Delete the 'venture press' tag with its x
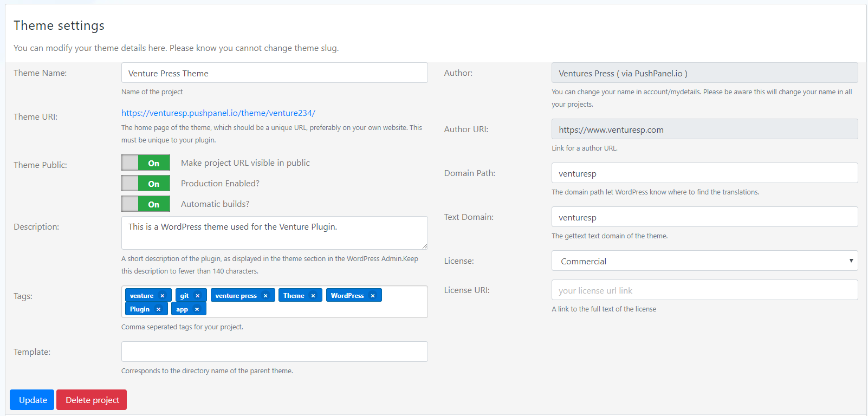 (x=265, y=296)
